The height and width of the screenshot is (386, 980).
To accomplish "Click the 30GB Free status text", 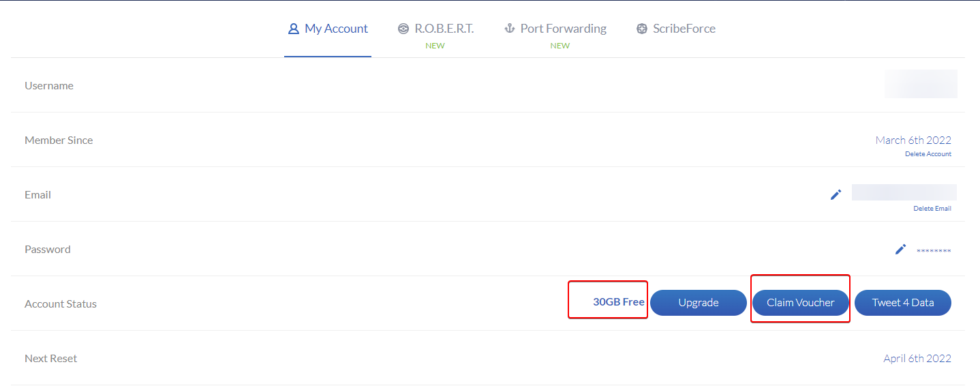I will point(618,302).
